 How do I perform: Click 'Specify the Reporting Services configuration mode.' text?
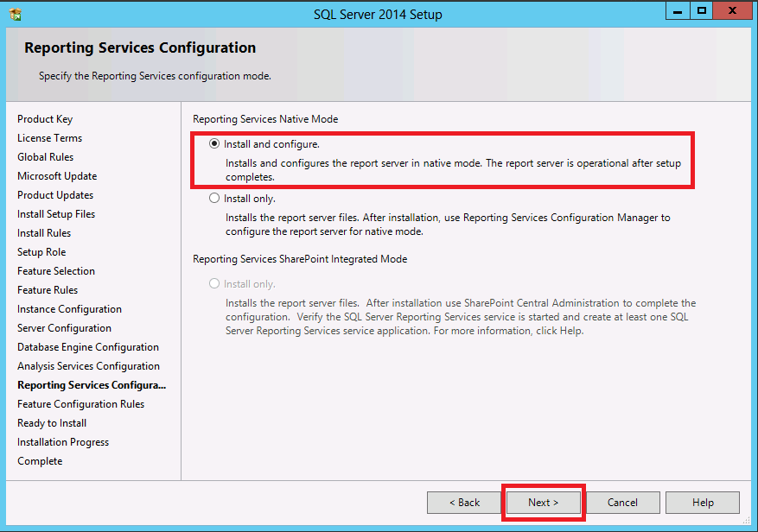155,76
